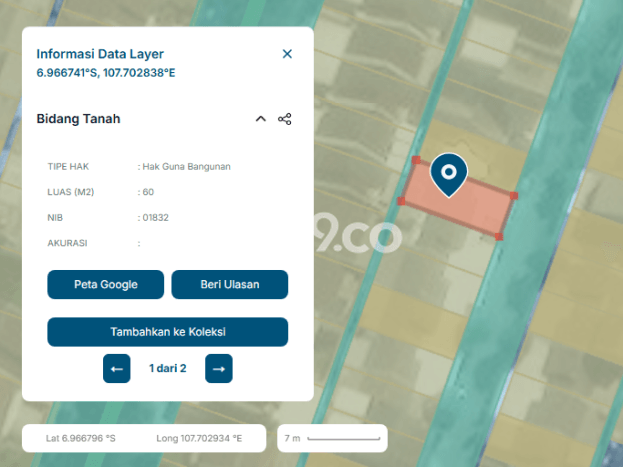The height and width of the screenshot is (467, 623).
Task: Click the Long 107.702934 °E readout
Action: (x=199, y=438)
